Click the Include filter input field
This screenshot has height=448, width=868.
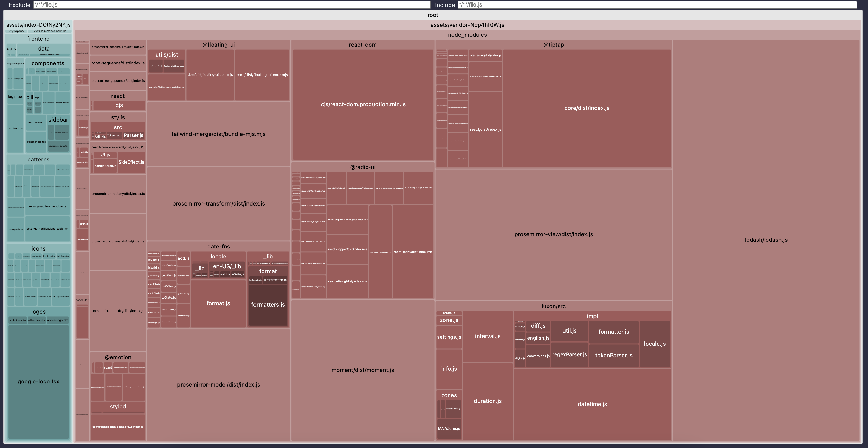tap(657, 5)
